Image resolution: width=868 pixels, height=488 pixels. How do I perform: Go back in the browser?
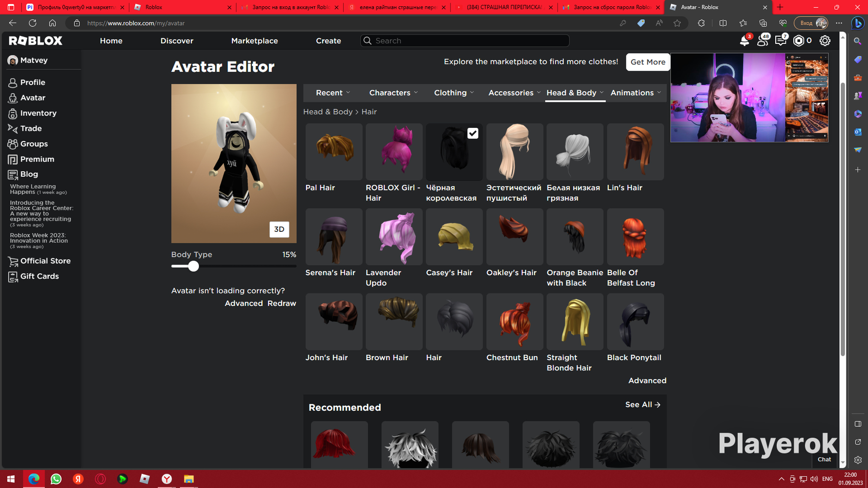coord(13,23)
